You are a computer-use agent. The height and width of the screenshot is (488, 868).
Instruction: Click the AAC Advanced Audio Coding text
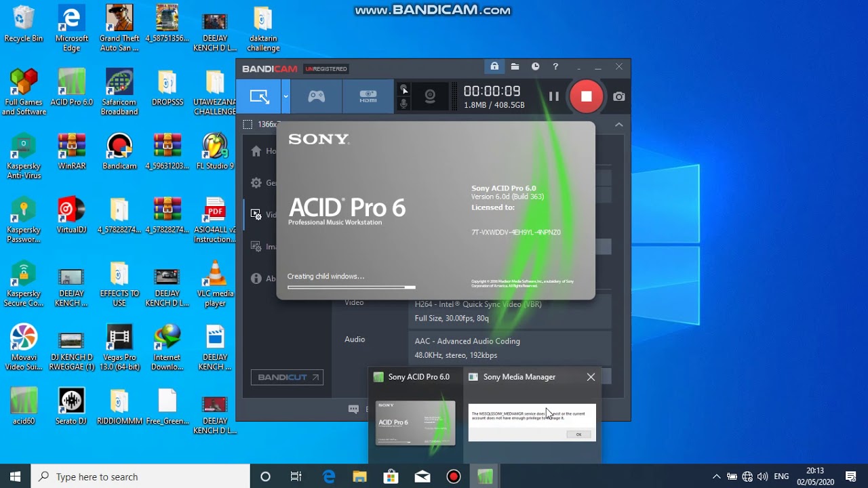point(467,341)
